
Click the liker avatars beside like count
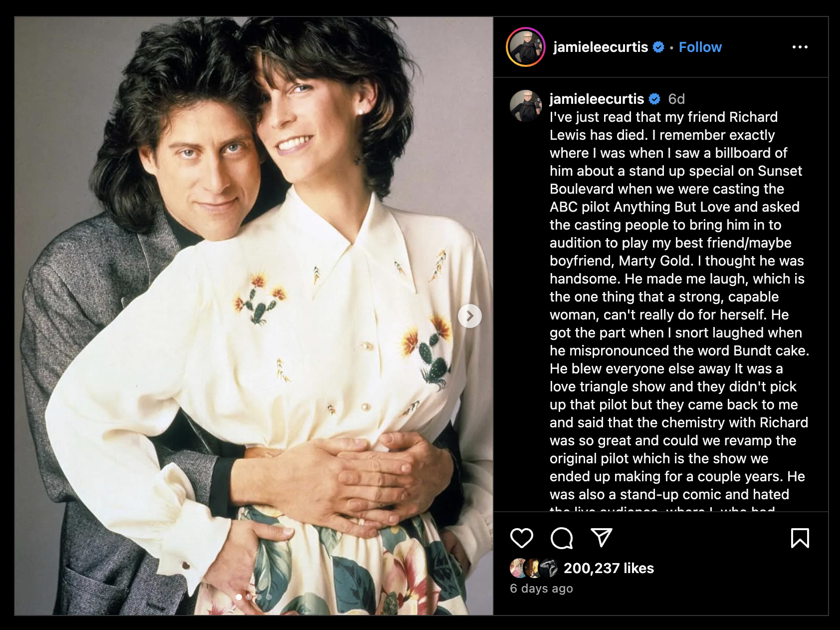[534, 568]
